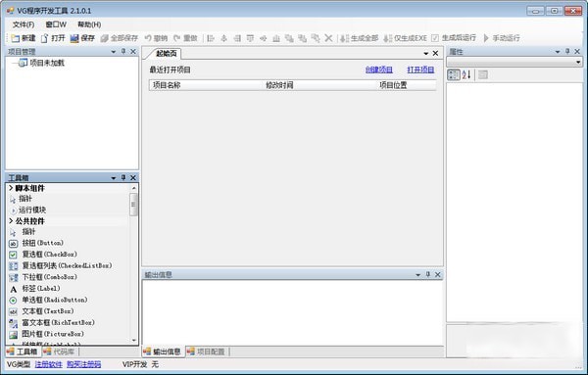This screenshot has width=588, height=375.
Task: Select the 复选框(CheckBox) control
Action: [x=49, y=255]
